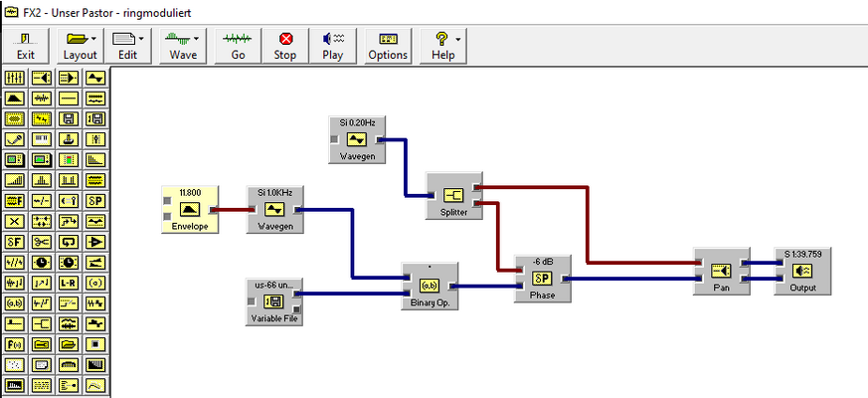Select the loop arrow icon in the palette
The height and width of the screenshot is (398, 868).
click(x=69, y=242)
